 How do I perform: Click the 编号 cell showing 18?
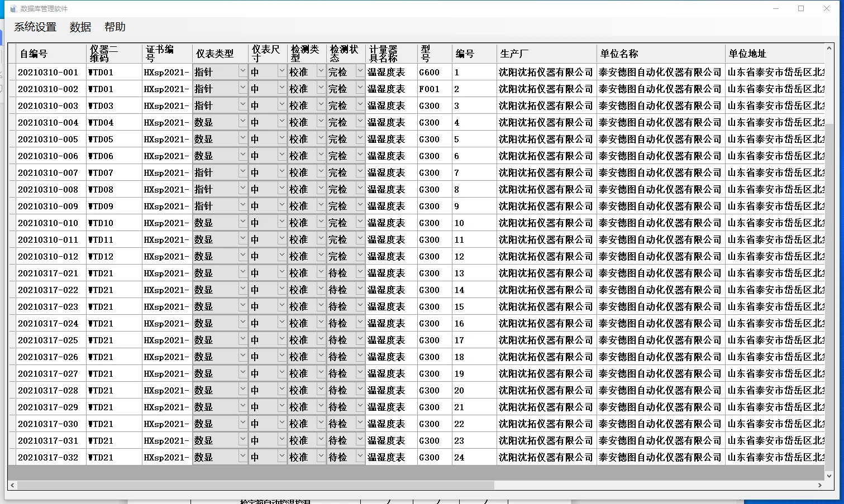[x=474, y=357]
